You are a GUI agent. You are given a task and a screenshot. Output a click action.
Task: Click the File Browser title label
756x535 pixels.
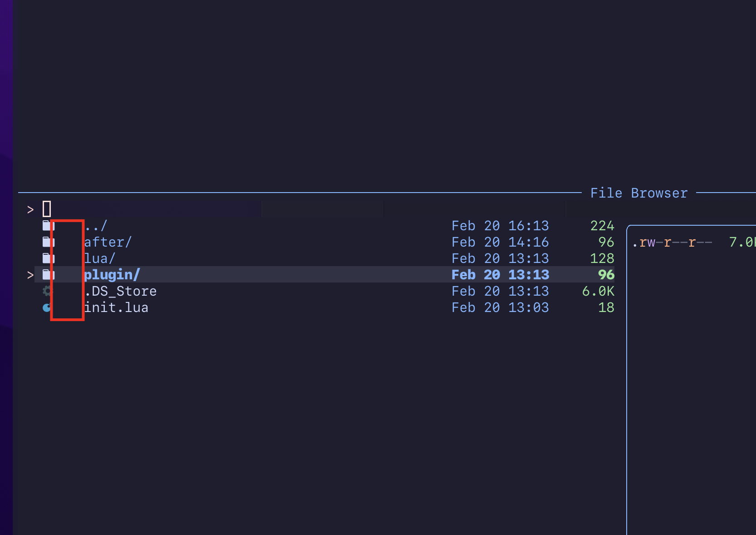[638, 193]
